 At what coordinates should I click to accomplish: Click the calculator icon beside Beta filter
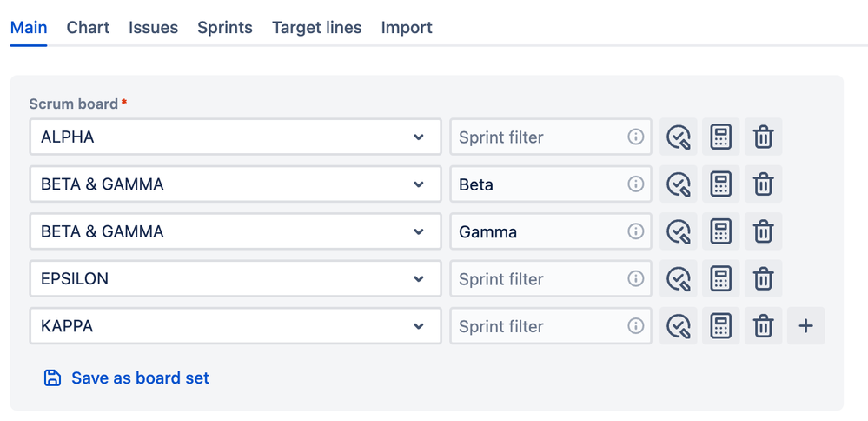pos(720,184)
